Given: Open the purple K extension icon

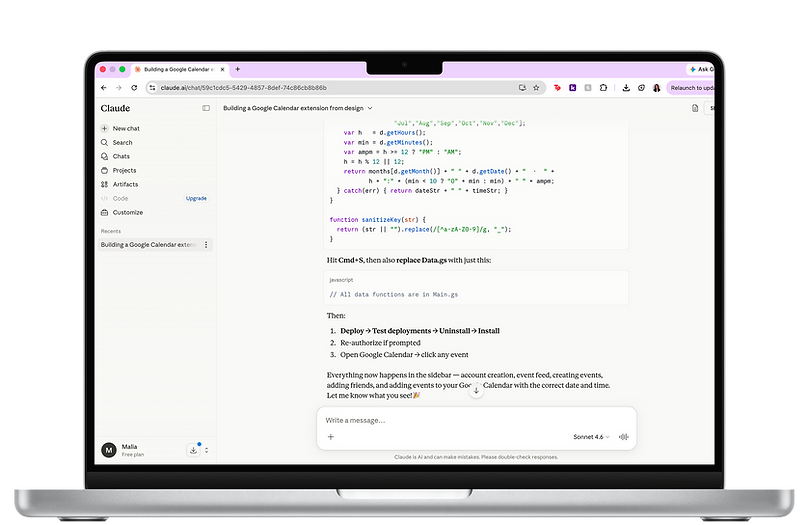Looking at the screenshot, I should (573, 88).
